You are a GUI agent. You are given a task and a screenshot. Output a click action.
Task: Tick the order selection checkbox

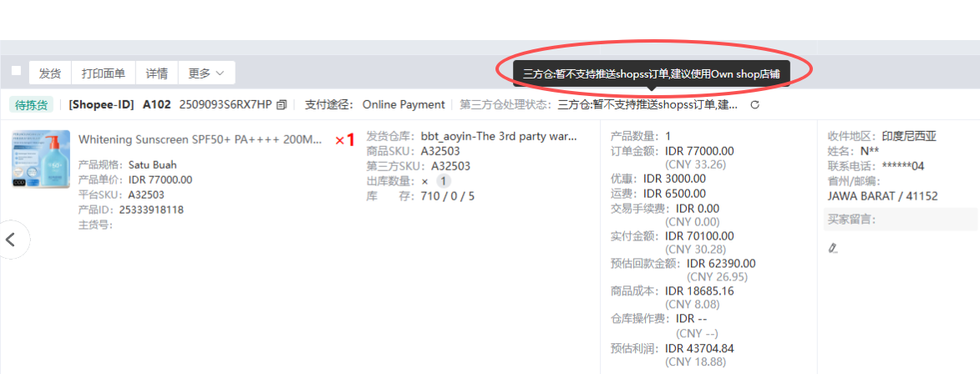pos(16,71)
